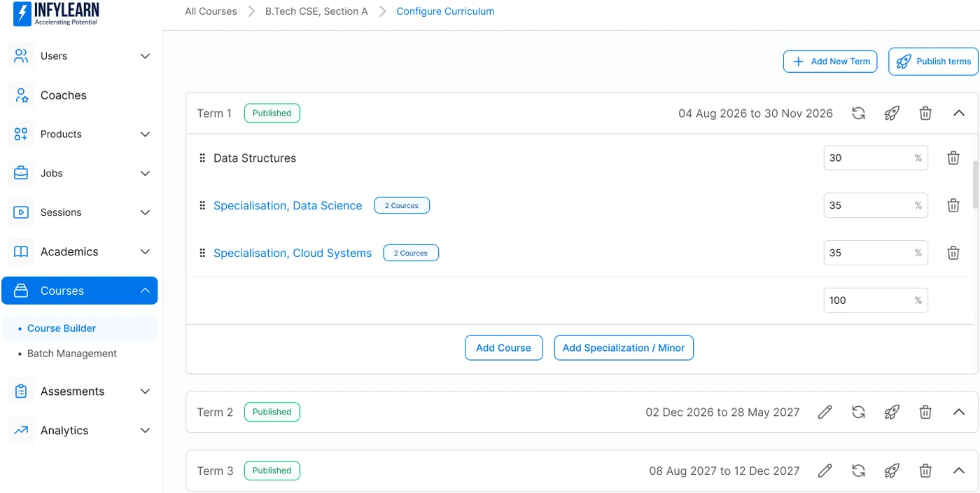Delete the Specialisation, Data Science row
Viewport: 980px width, 493px height.
click(x=953, y=206)
